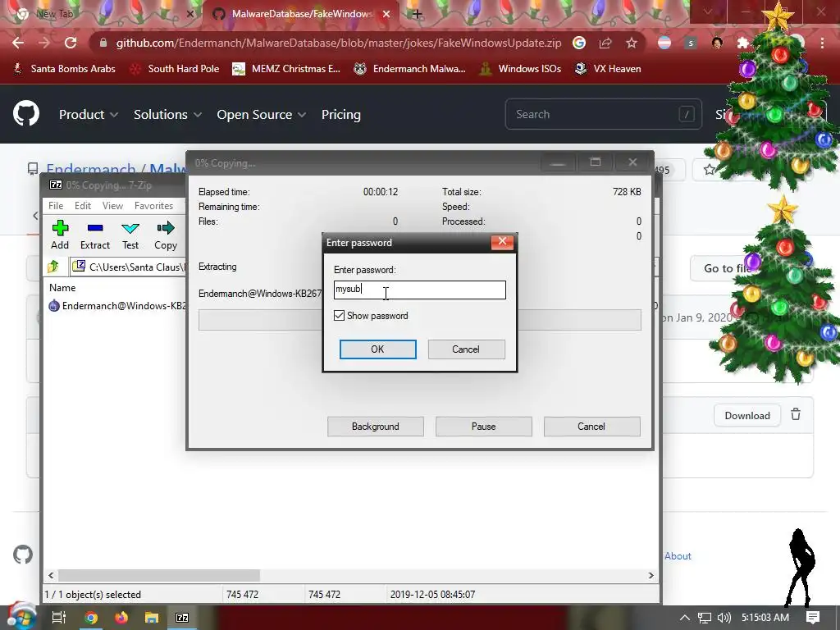
Task: Open the notification center icon
Action: point(813,618)
